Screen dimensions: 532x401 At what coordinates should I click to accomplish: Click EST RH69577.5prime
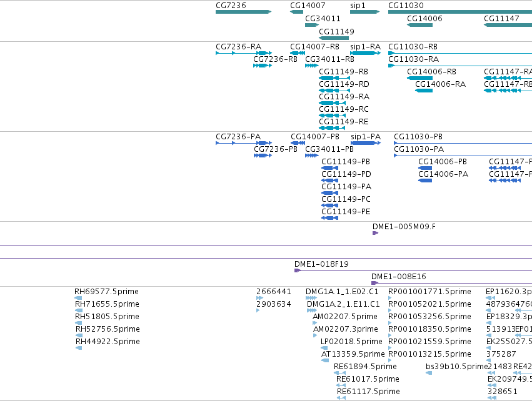78,298
